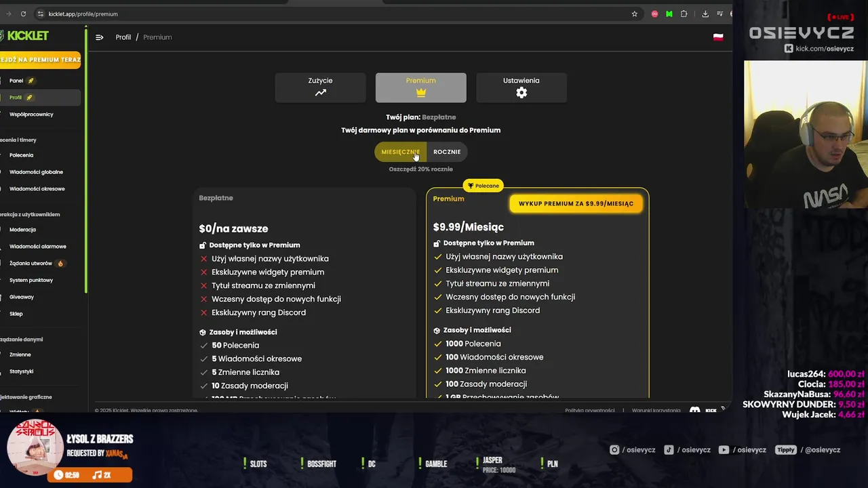Viewport: 868px width, 488px height.
Task: Open the Kick logo link in the footer
Action: tap(711, 410)
